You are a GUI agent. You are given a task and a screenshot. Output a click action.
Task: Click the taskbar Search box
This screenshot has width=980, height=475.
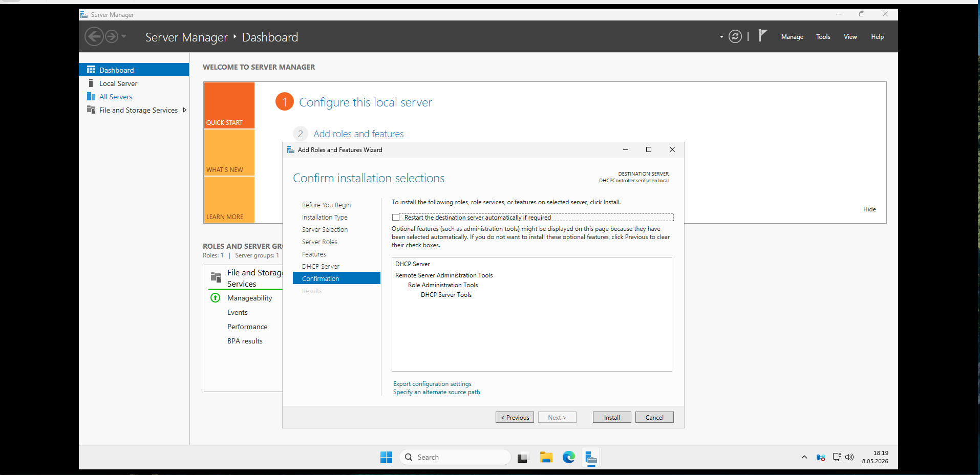coord(455,457)
